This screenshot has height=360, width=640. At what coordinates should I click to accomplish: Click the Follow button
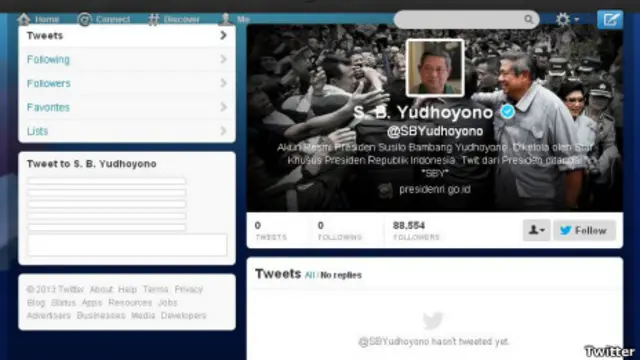tap(584, 230)
